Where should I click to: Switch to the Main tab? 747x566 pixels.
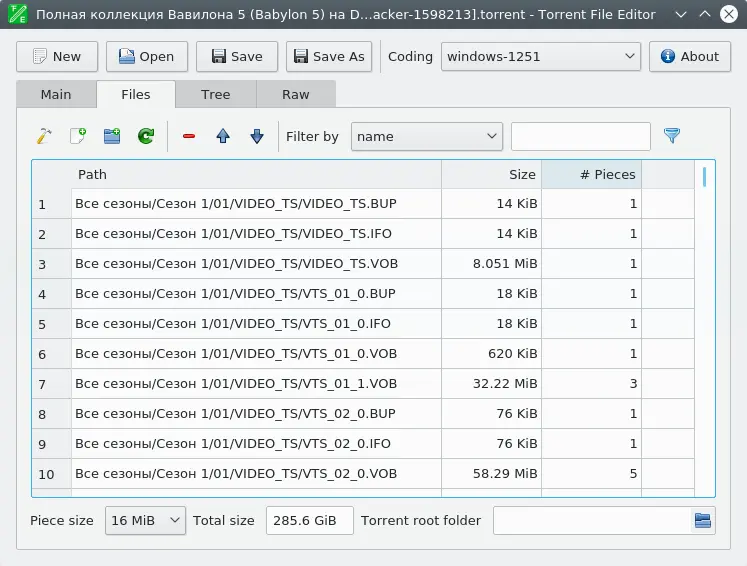point(56,94)
